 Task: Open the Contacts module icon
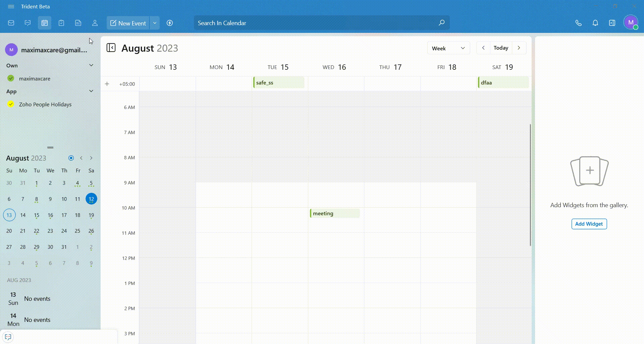point(95,23)
